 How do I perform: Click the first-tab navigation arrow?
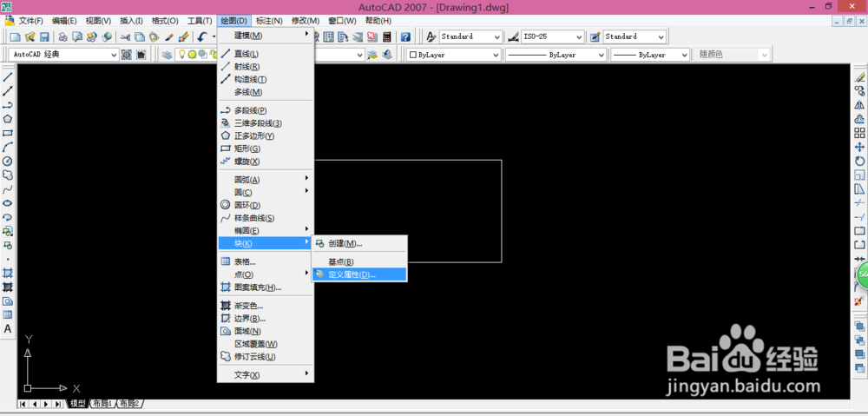coord(23,404)
